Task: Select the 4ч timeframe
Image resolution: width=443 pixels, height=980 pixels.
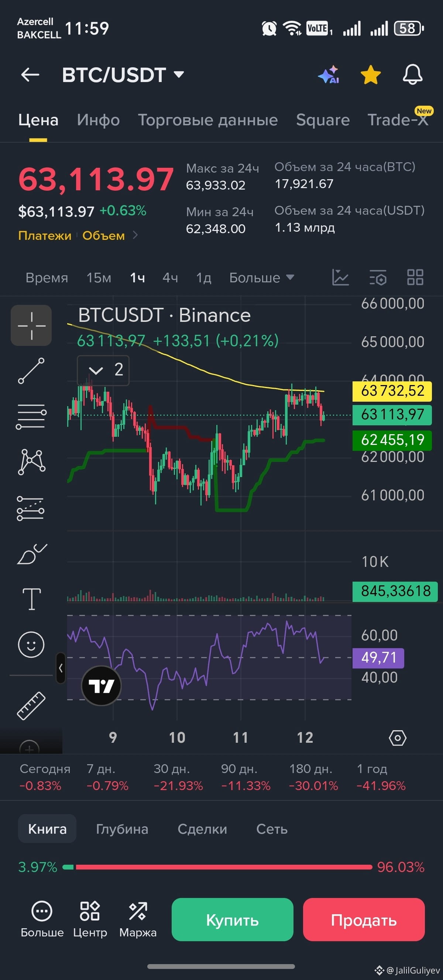Action: [x=170, y=278]
